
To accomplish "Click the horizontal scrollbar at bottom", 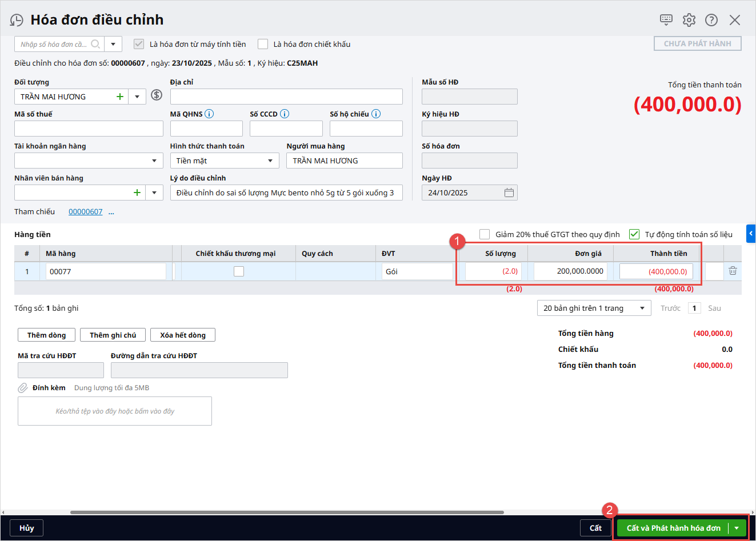I will [x=286, y=512].
